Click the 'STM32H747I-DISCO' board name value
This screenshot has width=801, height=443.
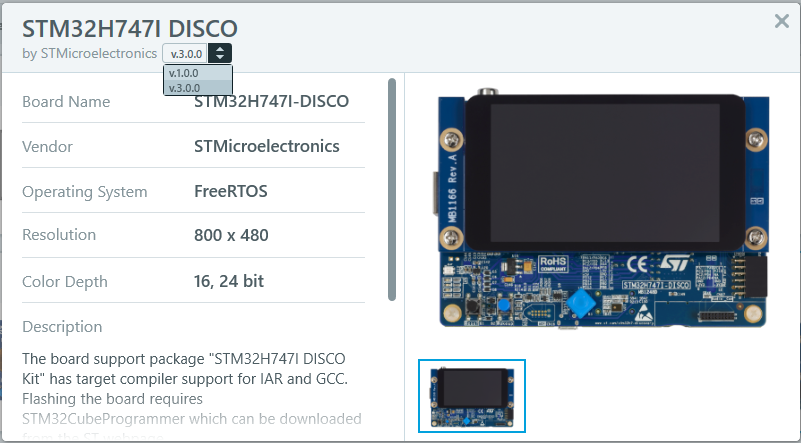tap(271, 101)
